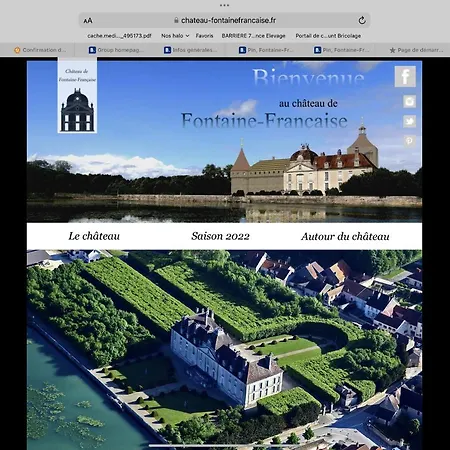This screenshot has width=450, height=450.
Task: Reload the page with refresh icon
Action: click(x=362, y=20)
